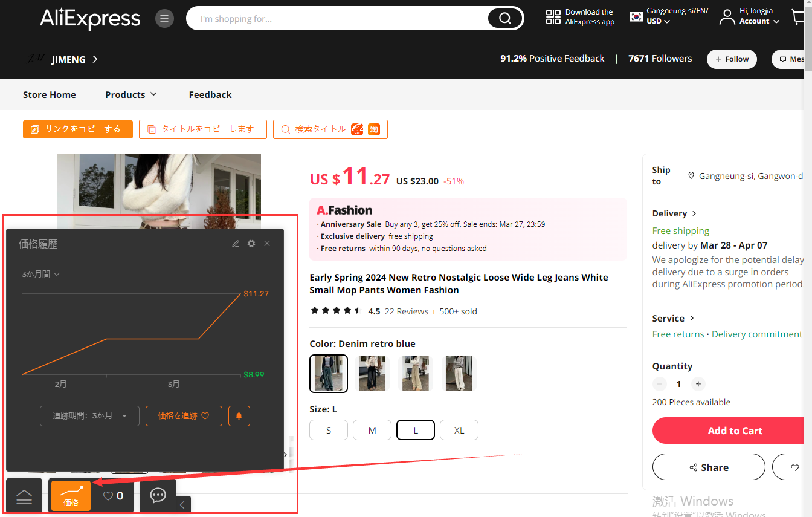Viewport: 812px width, 517px height.
Task: Select size XL
Action: [459, 430]
